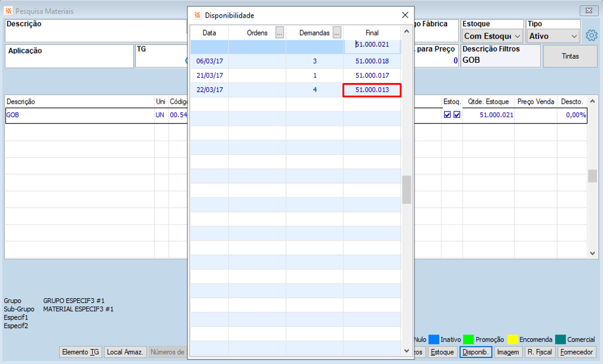Click the R. Fiscal button

[x=540, y=352]
